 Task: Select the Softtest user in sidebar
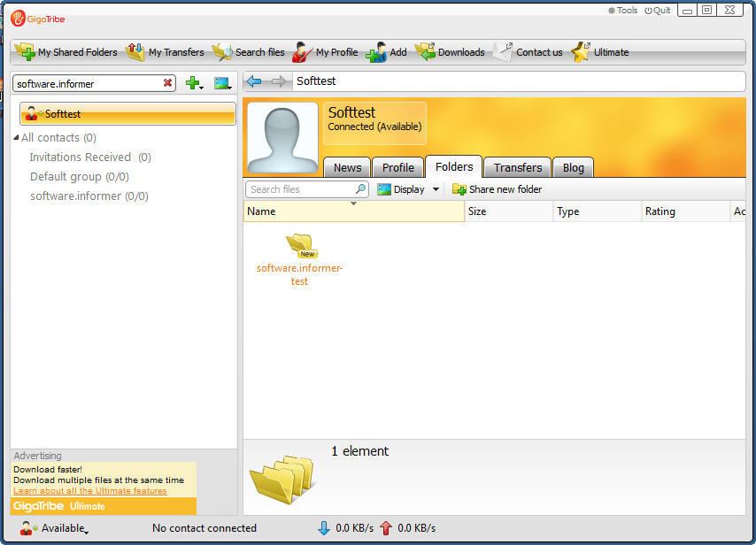click(x=127, y=114)
